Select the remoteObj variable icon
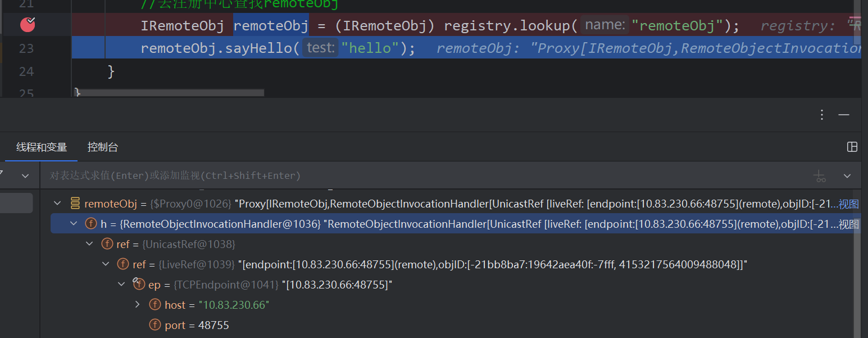 75,204
